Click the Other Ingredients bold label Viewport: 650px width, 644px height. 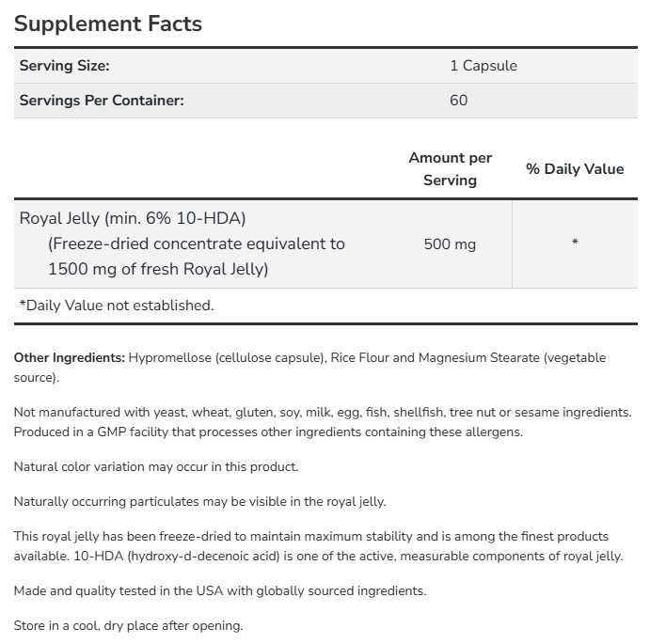pos(70,357)
